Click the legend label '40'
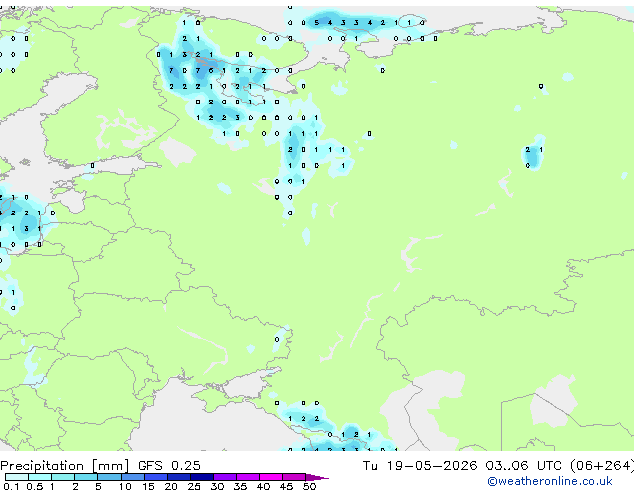This screenshot has width=634, height=490. tap(263, 486)
